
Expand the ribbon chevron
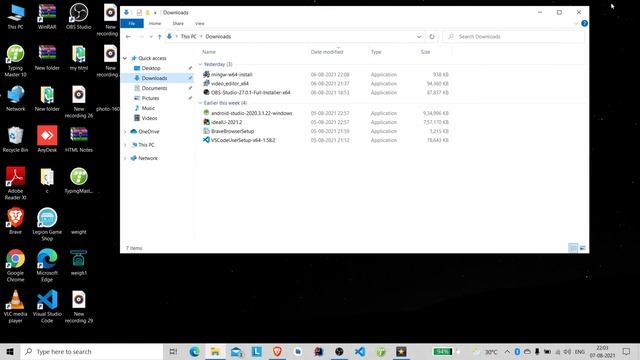(x=576, y=23)
